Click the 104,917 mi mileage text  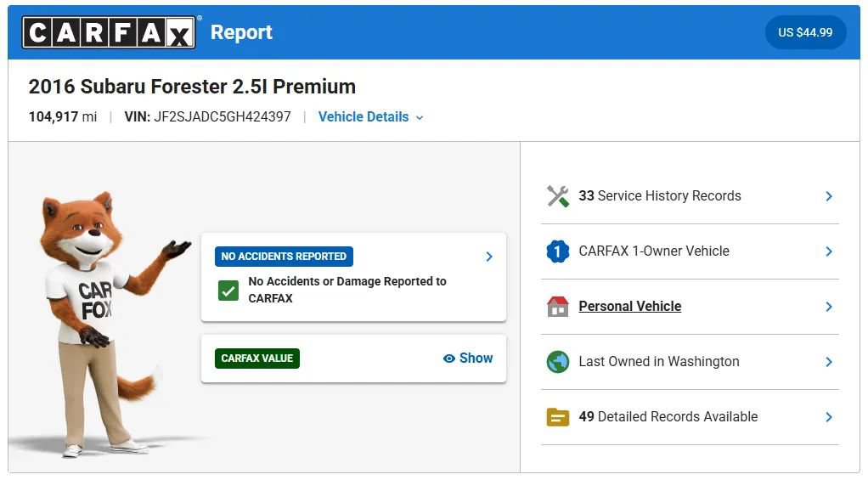63,117
